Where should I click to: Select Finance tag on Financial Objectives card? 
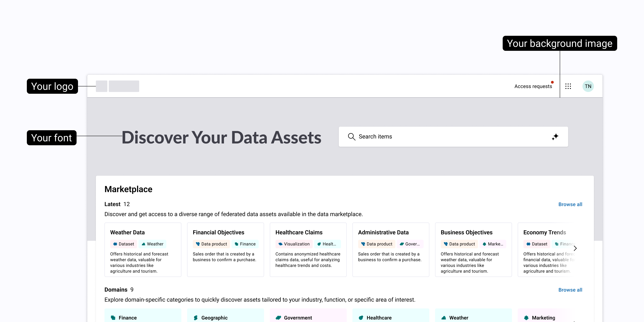[x=245, y=244]
